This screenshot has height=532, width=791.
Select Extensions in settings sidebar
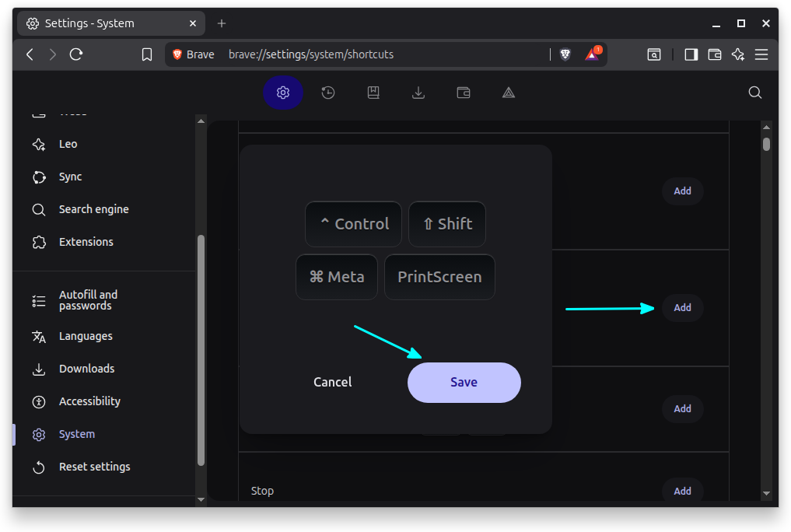pyautogui.click(x=86, y=242)
